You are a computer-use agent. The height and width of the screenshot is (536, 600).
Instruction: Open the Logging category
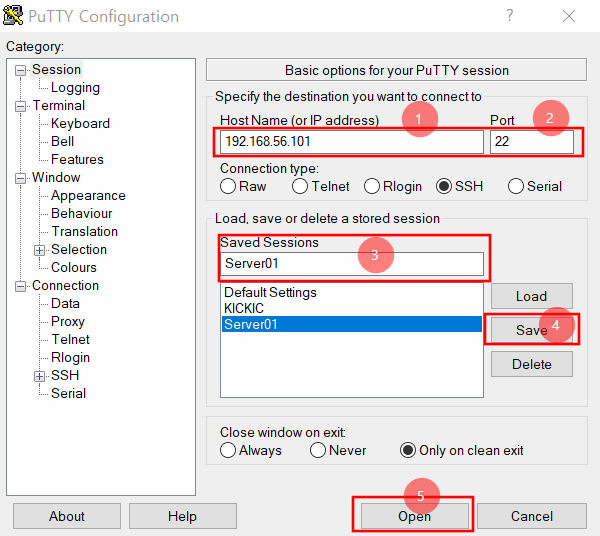[x=75, y=88]
